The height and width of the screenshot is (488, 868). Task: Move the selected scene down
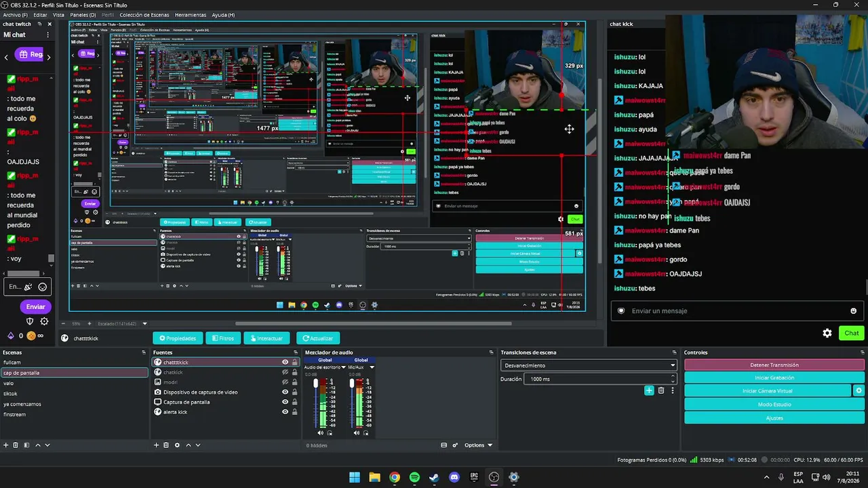pos(47,445)
